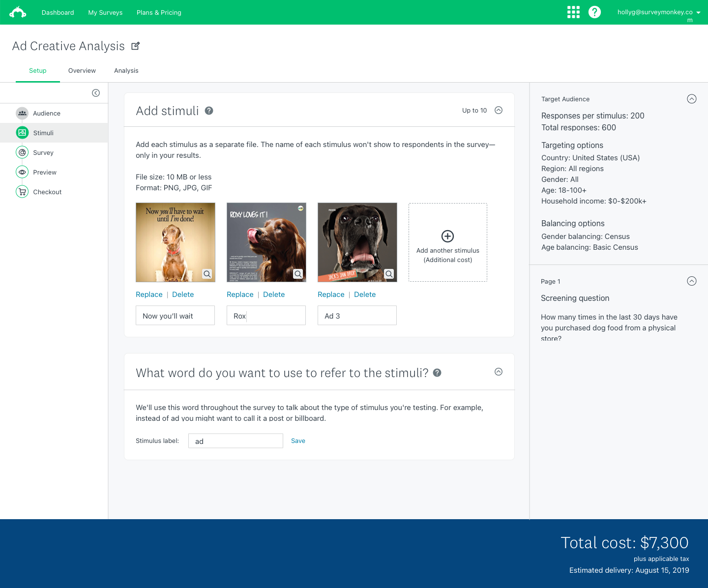
Task: Collapse the Target Audience panel
Action: [x=691, y=99]
